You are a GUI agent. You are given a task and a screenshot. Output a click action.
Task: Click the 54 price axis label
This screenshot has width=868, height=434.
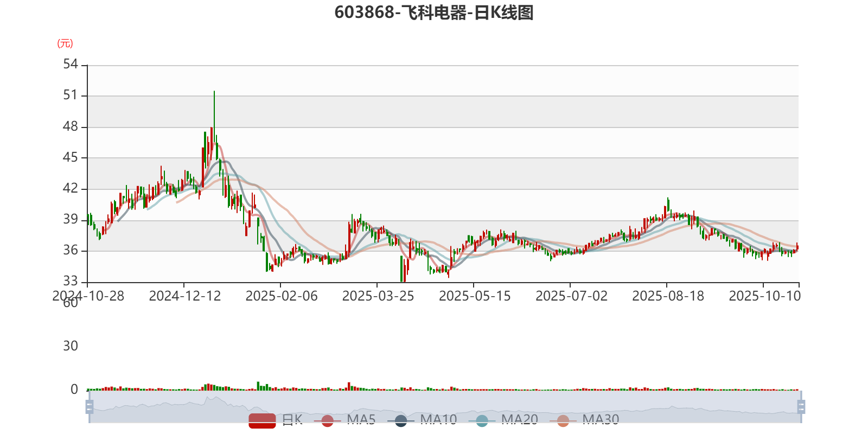tap(71, 65)
